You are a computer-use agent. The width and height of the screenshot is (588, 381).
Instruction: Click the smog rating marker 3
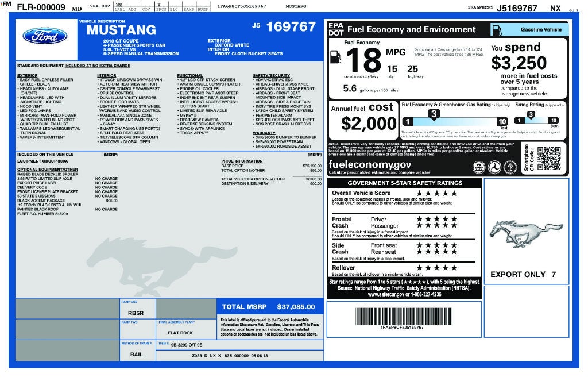(531, 115)
